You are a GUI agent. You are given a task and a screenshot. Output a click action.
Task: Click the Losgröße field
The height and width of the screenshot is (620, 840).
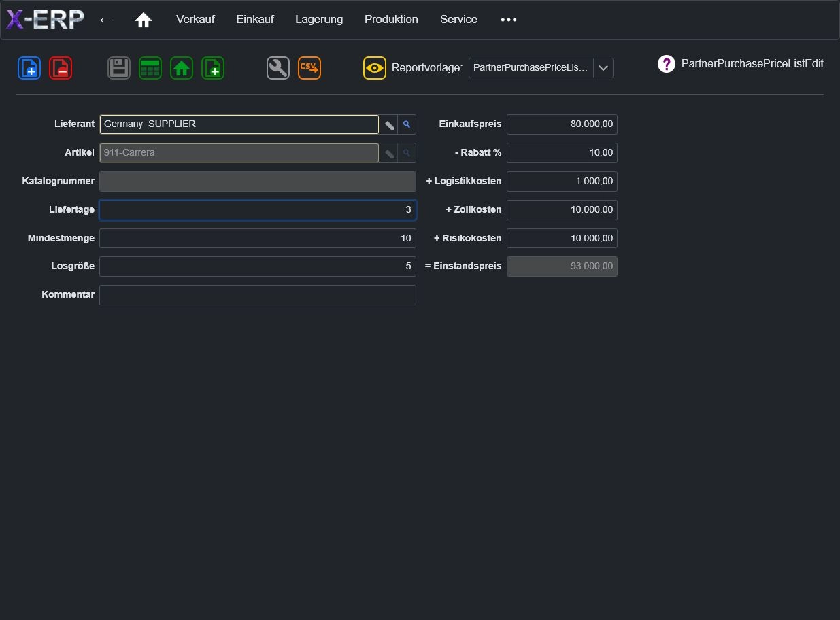coord(258,266)
